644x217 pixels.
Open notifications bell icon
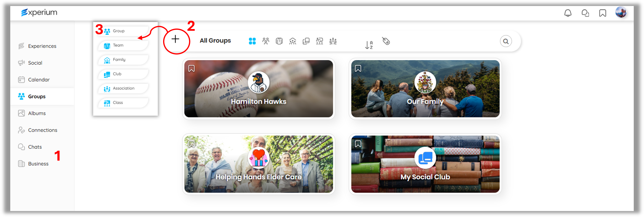568,13
